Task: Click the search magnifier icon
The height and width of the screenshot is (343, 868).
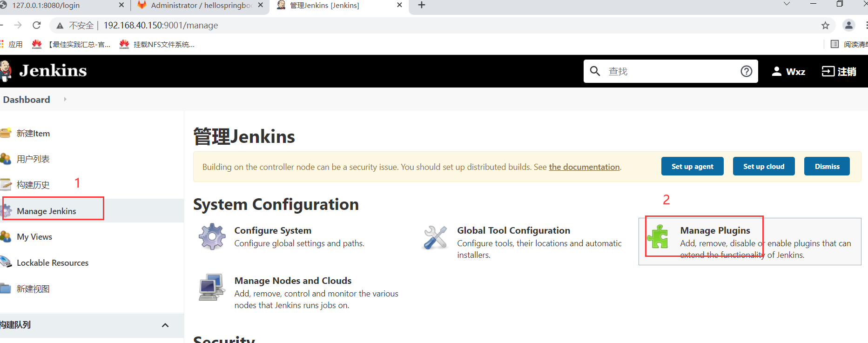Action: coord(595,71)
